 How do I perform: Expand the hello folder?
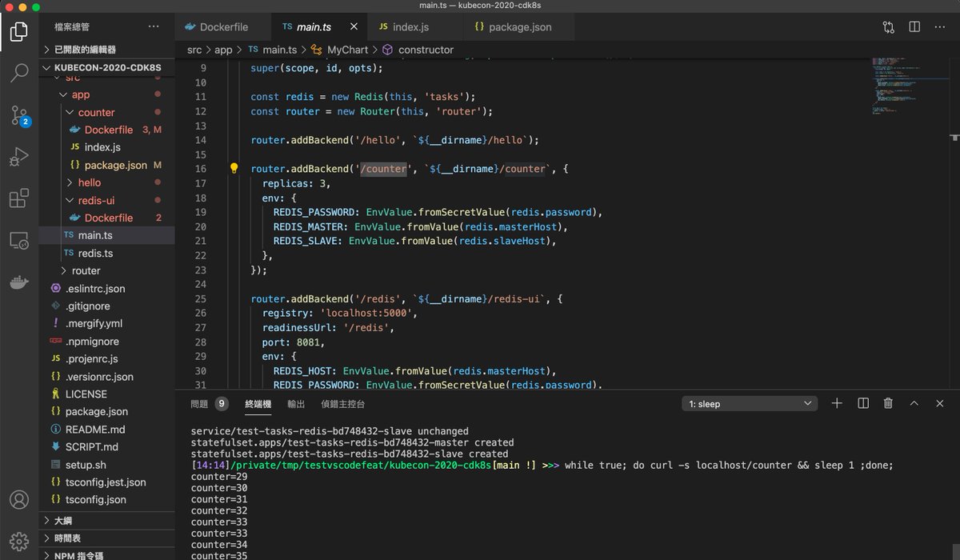[106, 182]
